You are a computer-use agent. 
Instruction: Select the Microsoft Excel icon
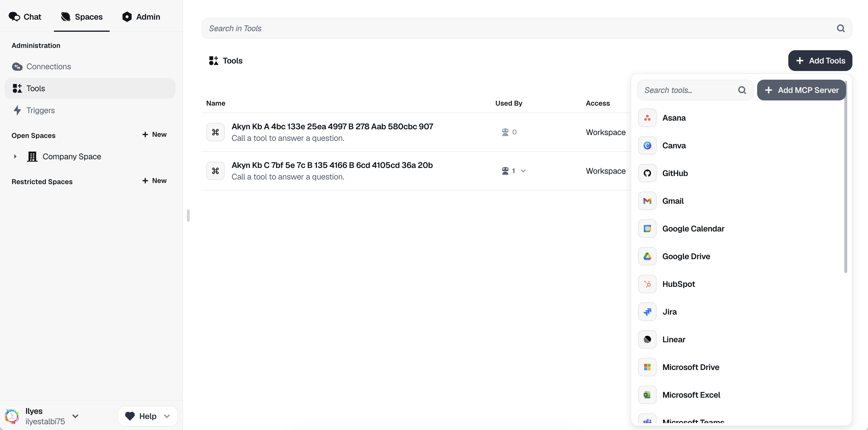[x=647, y=395]
